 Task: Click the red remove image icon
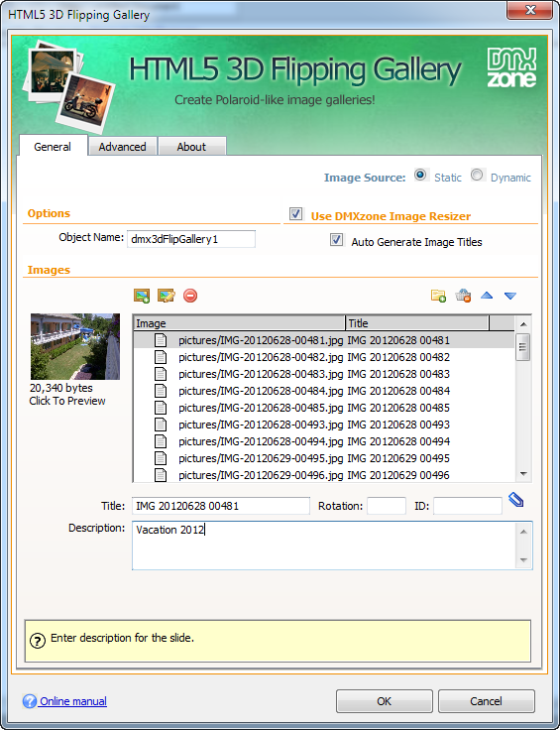pyautogui.click(x=190, y=296)
